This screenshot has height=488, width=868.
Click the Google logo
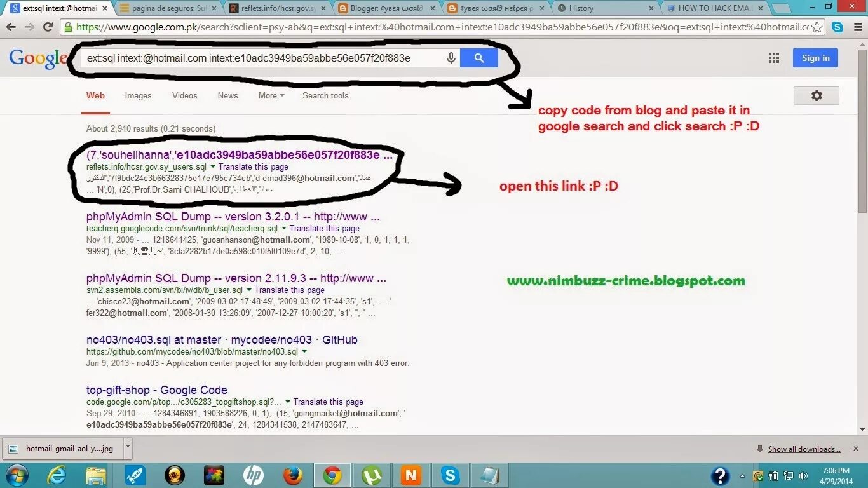(38, 58)
